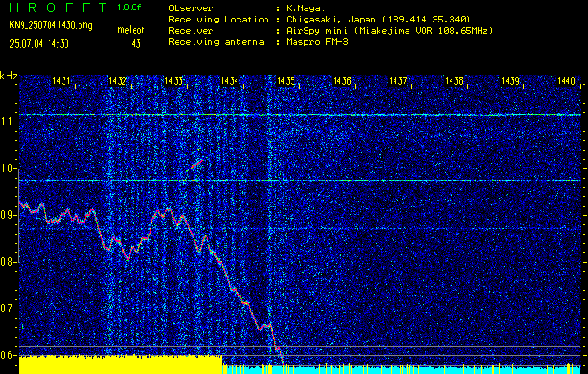Click the short red meteor echo streak
This screenshot has height=374, width=588.
point(196,165)
